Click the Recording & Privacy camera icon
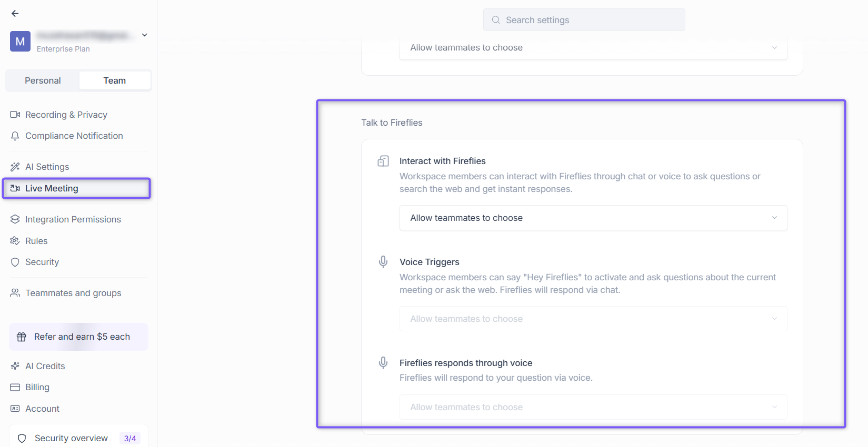868x447 pixels. (x=15, y=115)
